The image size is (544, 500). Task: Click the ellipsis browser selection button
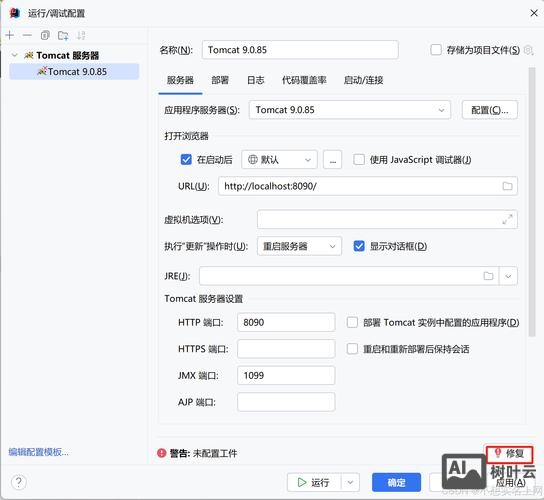click(x=332, y=160)
